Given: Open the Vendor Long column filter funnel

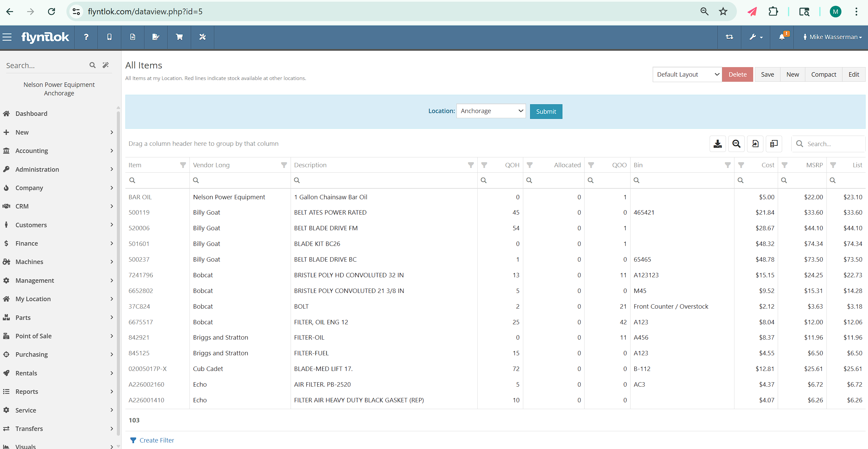Looking at the screenshot, I should pos(284,165).
